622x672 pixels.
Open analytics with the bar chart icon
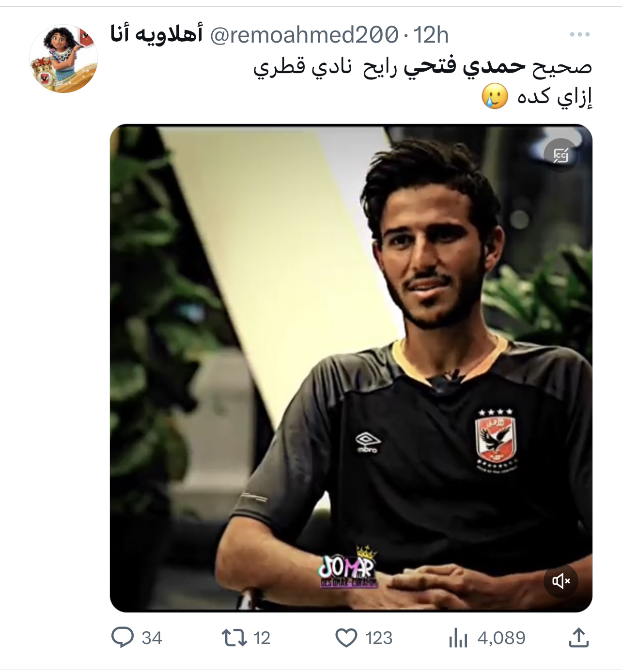[x=458, y=638]
